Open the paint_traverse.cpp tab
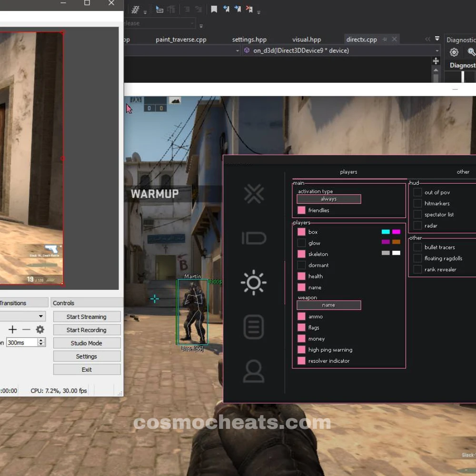476x476 pixels. (181, 40)
